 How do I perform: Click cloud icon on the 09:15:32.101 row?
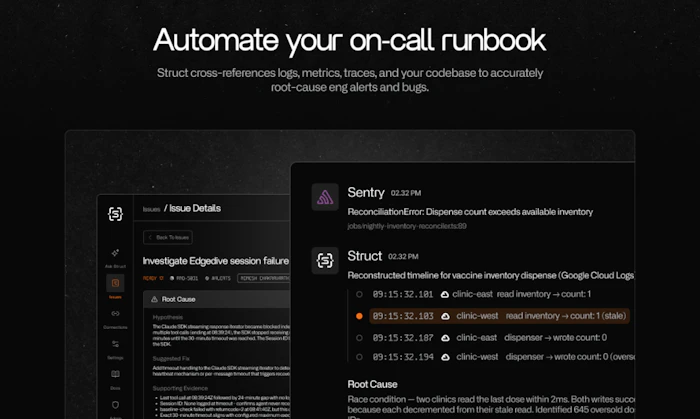click(x=445, y=295)
